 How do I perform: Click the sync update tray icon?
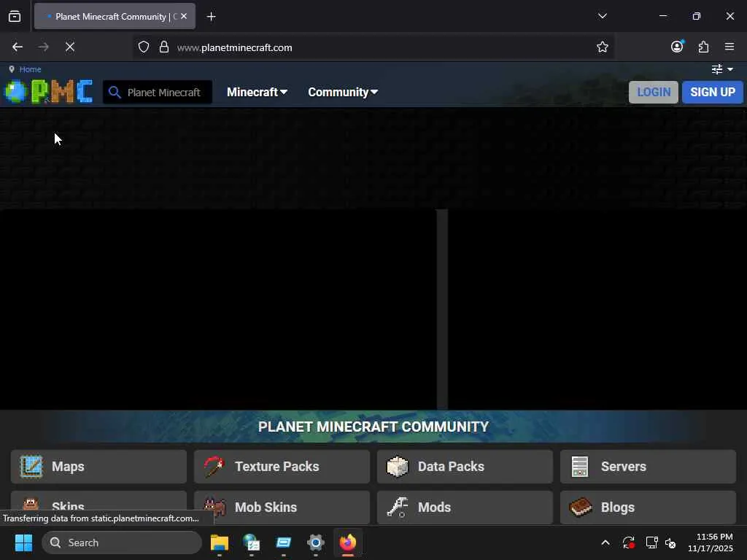point(628,542)
